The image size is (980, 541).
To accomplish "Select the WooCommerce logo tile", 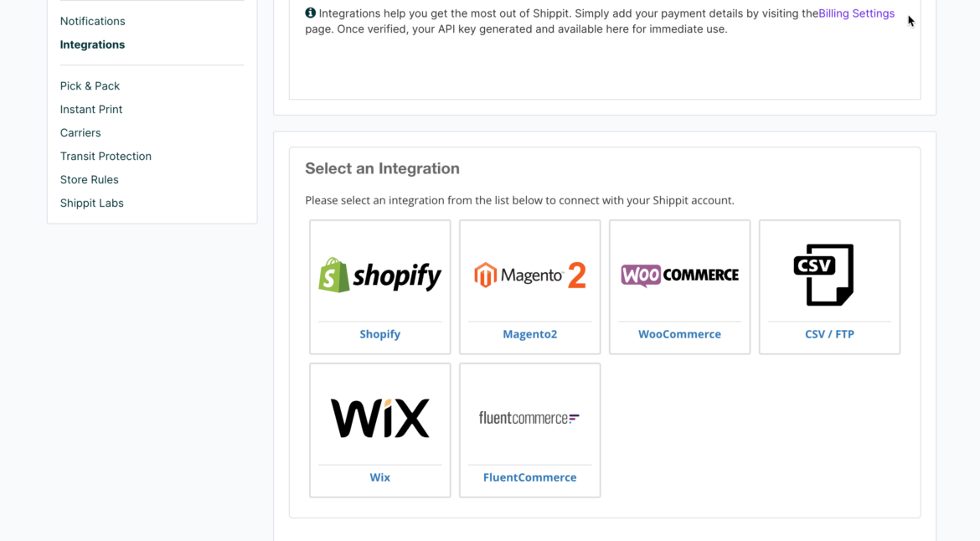I will tap(679, 275).
